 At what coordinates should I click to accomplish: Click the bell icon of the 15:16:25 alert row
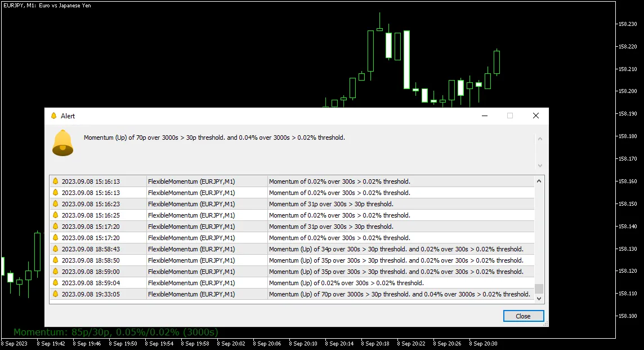pos(55,215)
